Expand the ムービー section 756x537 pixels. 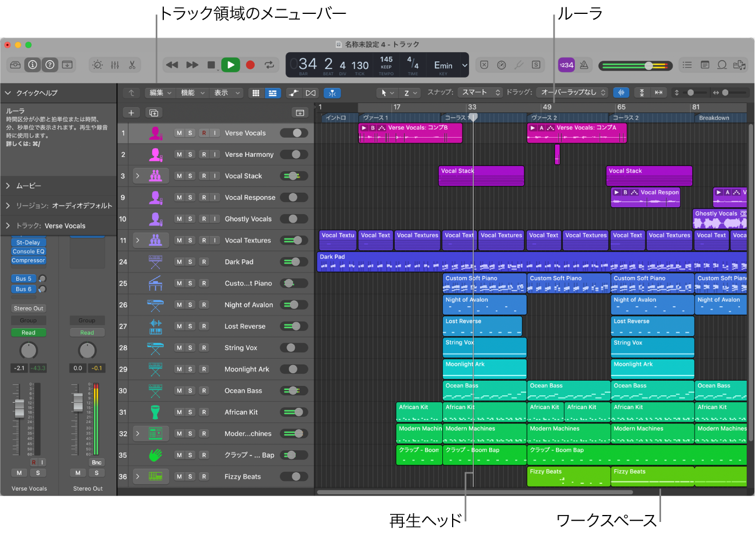tap(8, 186)
